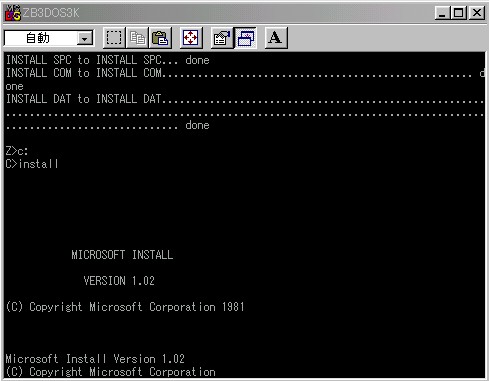Click '(C) Copyright Microsoft Corporation 1981' line
The height and width of the screenshot is (381, 489).
pos(125,307)
